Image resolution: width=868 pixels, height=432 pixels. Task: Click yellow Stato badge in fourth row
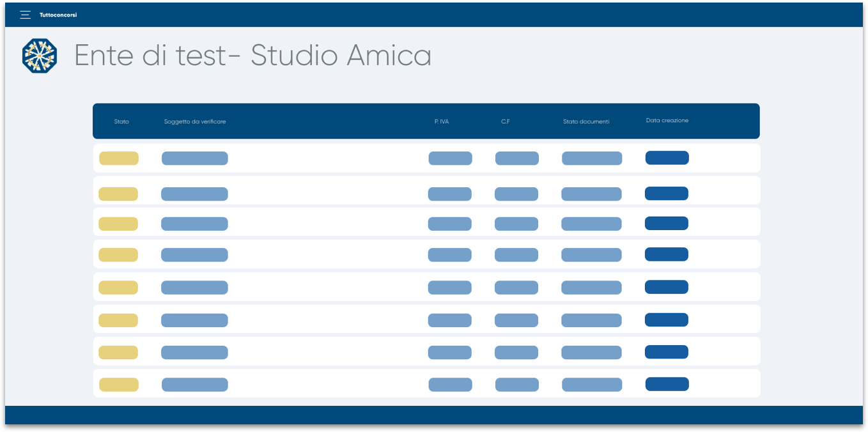point(118,255)
